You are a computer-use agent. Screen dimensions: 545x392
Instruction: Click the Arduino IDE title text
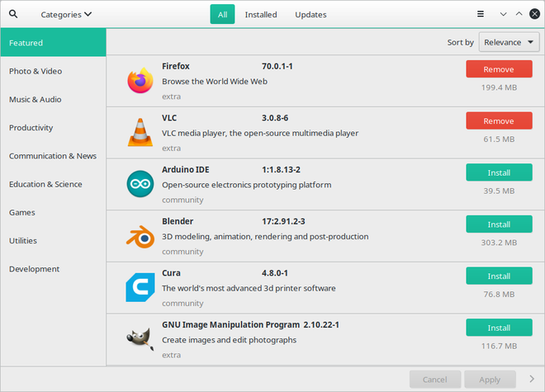[186, 169]
